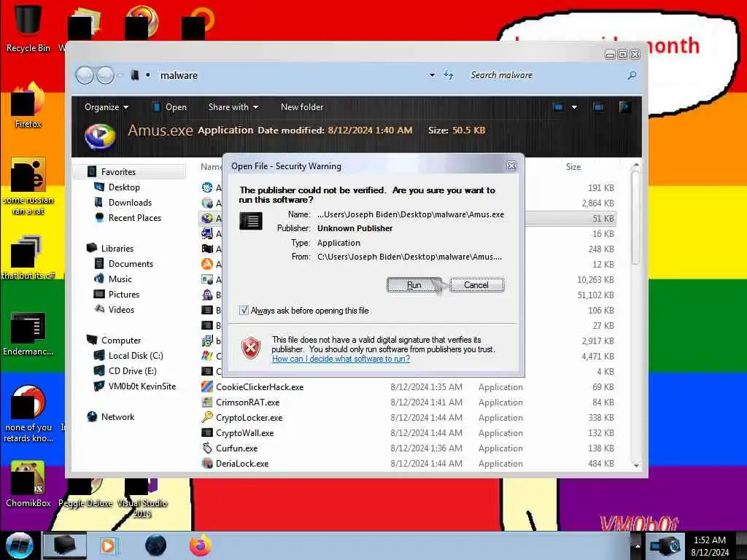Toggle the preview pane icon
Viewport: 747px width, 560px height.
[x=599, y=107]
